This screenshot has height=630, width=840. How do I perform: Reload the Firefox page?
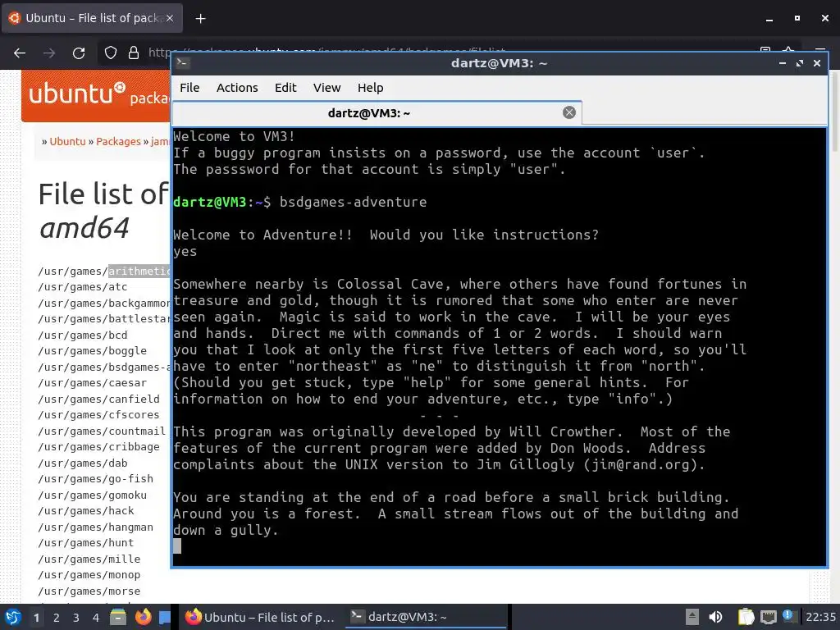tap(79, 53)
